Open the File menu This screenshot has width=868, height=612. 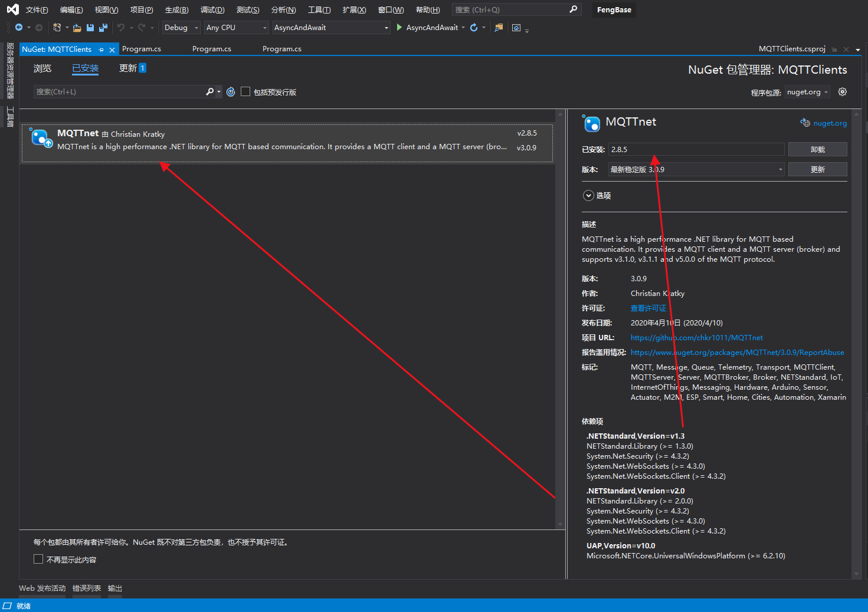pyautogui.click(x=37, y=10)
